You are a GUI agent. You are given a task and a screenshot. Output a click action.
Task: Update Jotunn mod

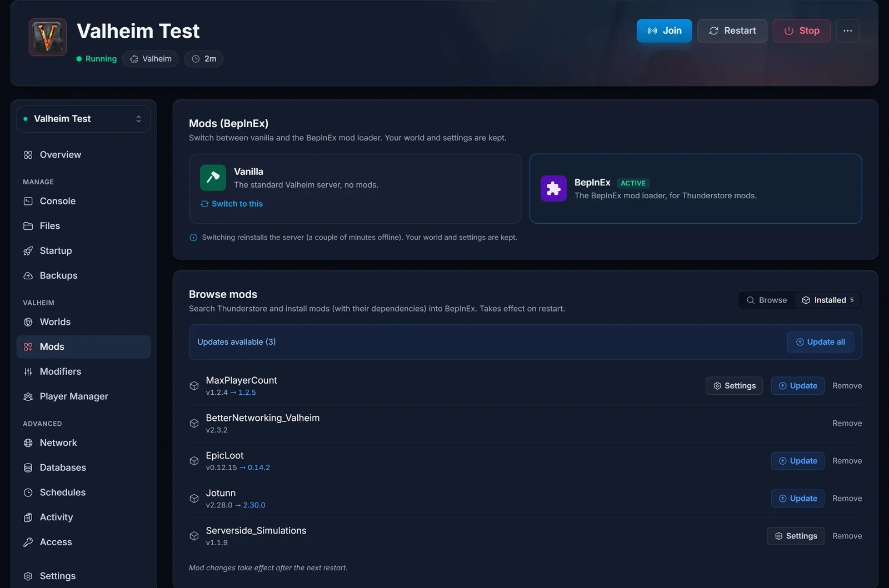(x=797, y=499)
